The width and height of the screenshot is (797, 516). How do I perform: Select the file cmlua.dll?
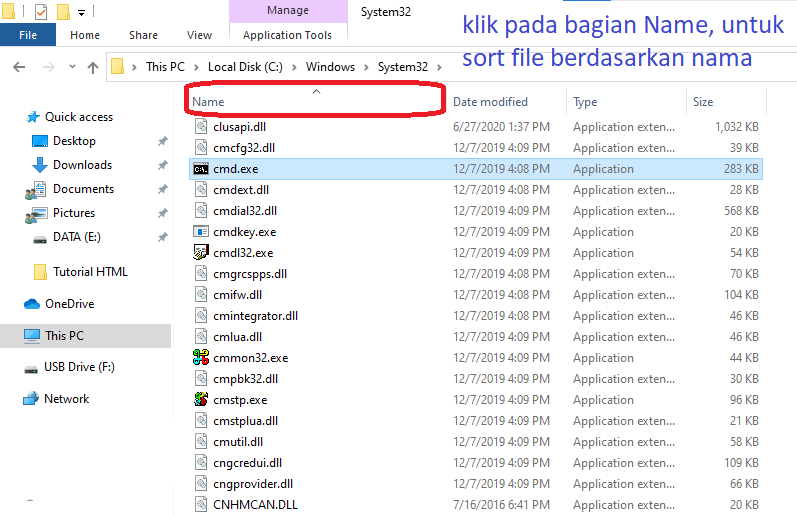[x=237, y=337]
